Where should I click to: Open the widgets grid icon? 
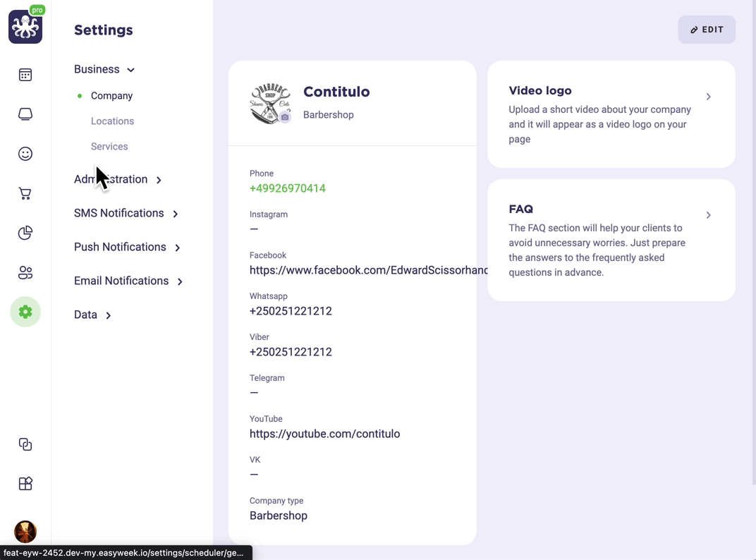click(25, 483)
